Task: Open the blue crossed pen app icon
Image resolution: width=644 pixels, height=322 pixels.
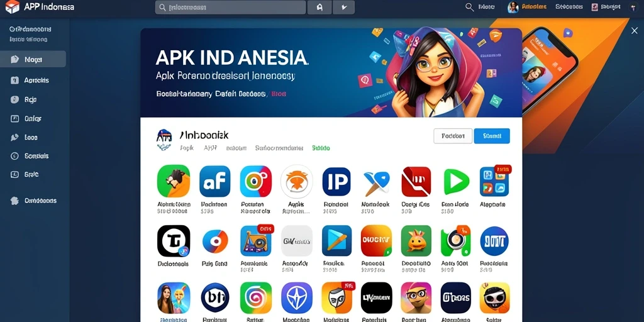Action: coord(376,183)
